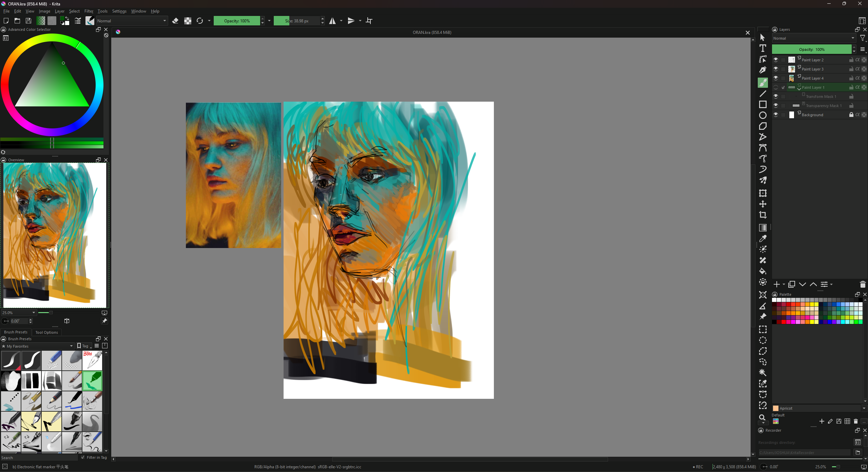
Task: Open vertical mirror options dropdown arrow
Action: tap(360, 21)
